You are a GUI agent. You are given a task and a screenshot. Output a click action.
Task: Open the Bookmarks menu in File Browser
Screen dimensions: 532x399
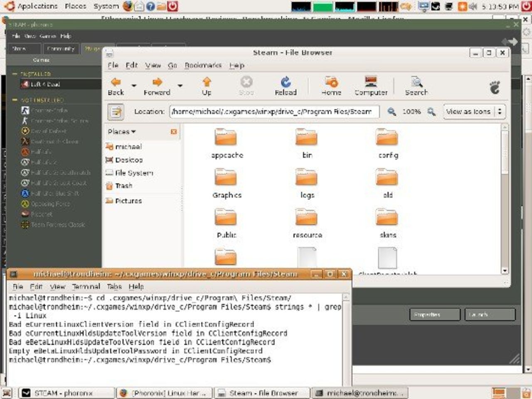click(x=203, y=65)
